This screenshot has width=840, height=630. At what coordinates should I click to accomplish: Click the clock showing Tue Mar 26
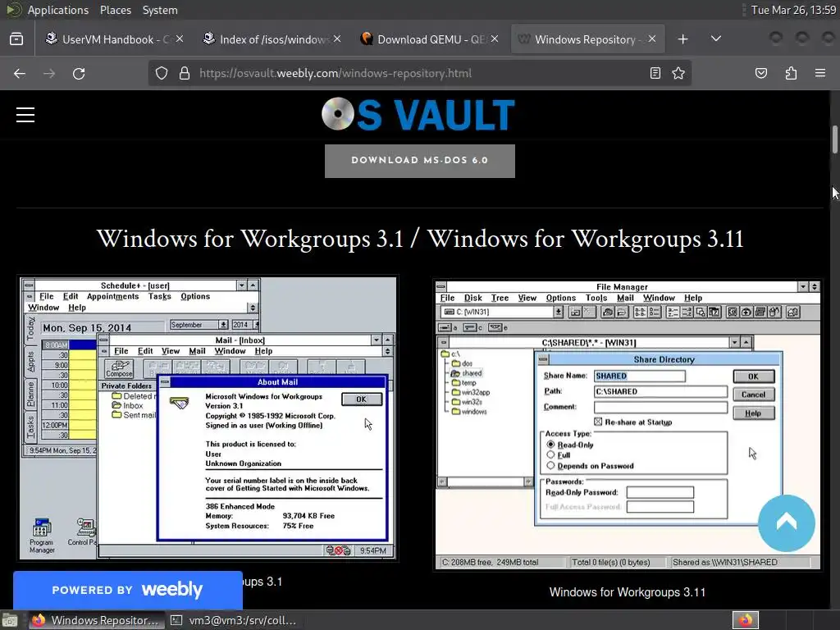point(793,10)
